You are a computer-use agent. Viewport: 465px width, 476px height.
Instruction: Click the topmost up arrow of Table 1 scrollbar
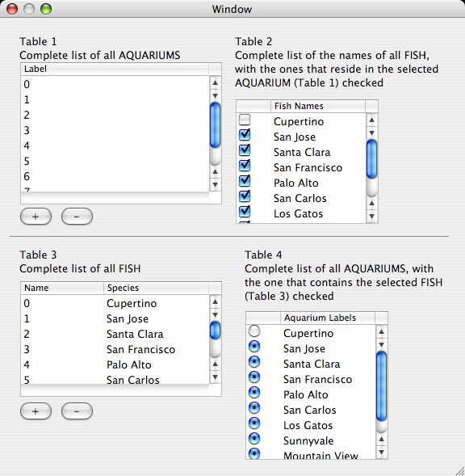point(215,82)
